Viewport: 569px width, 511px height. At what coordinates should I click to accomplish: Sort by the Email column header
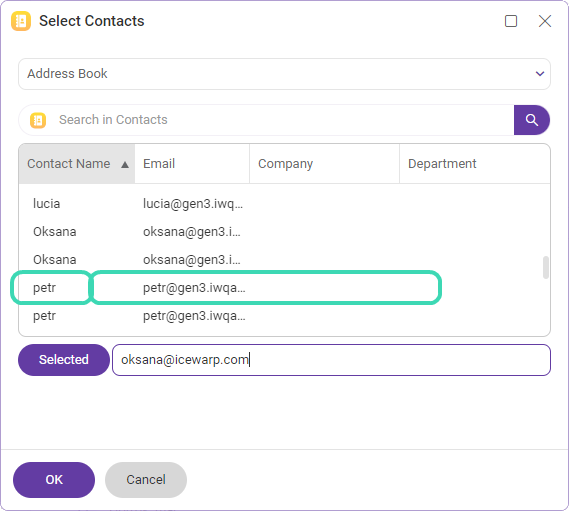pos(192,164)
